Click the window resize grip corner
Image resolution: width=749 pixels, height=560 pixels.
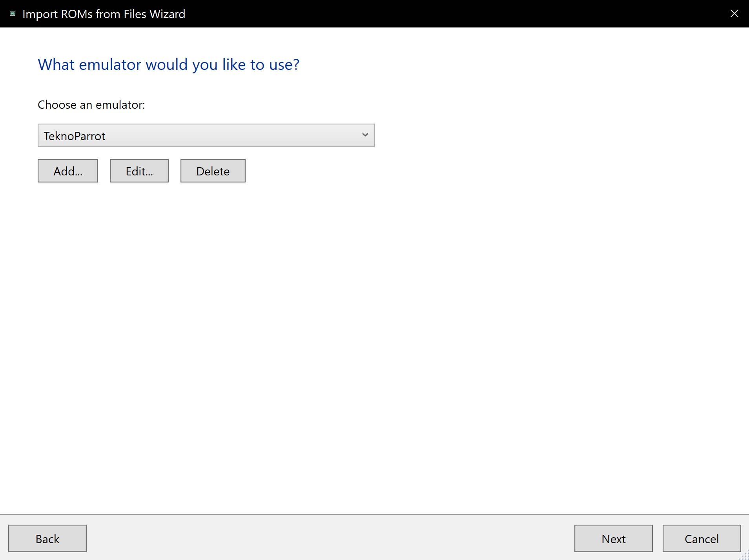pos(744,555)
